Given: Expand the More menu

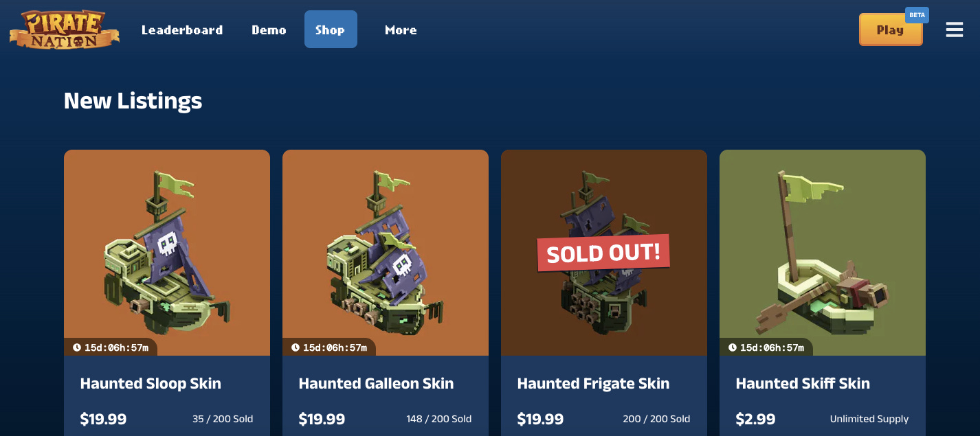Looking at the screenshot, I should [401, 30].
